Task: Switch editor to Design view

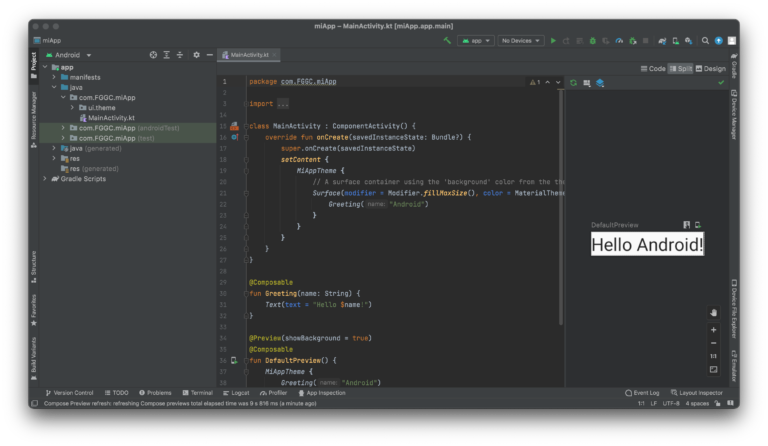Action: coord(711,69)
